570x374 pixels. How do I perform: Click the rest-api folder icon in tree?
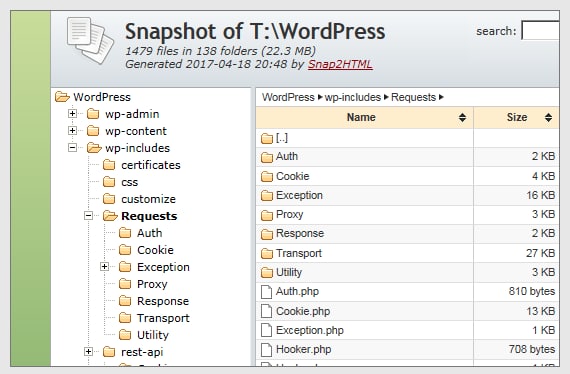click(109, 352)
